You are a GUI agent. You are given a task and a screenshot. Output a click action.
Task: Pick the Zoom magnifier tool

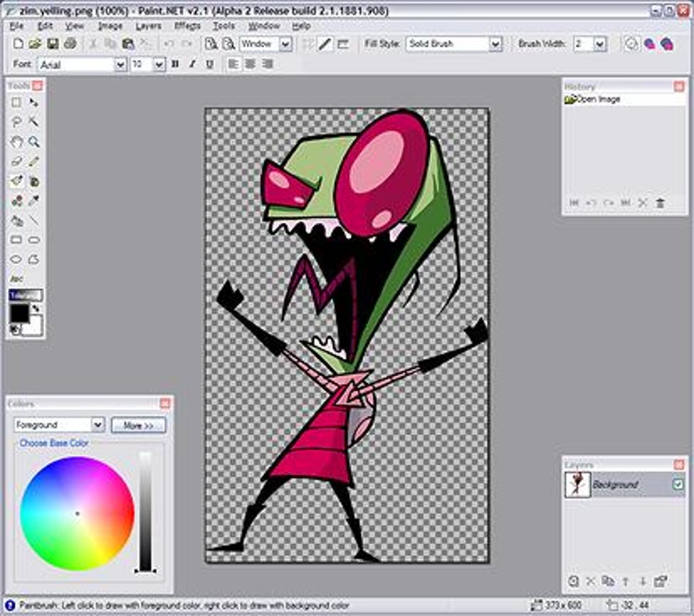tap(33, 142)
